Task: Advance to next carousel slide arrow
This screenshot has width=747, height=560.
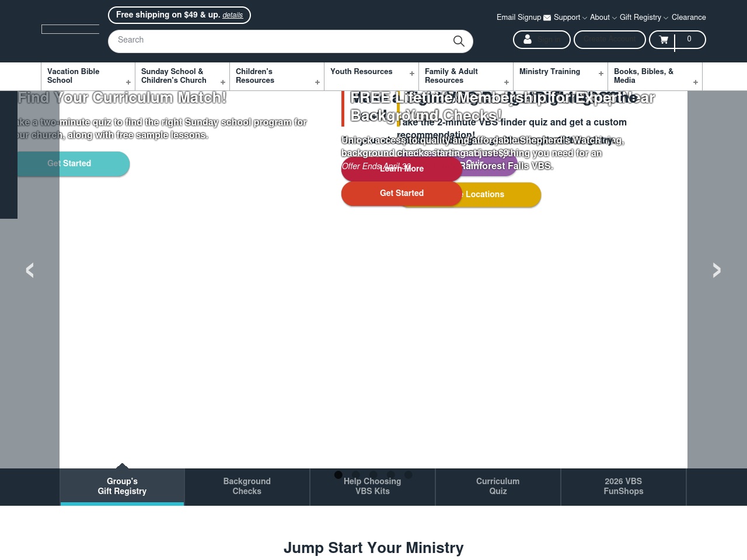Action: [x=717, y=270]
